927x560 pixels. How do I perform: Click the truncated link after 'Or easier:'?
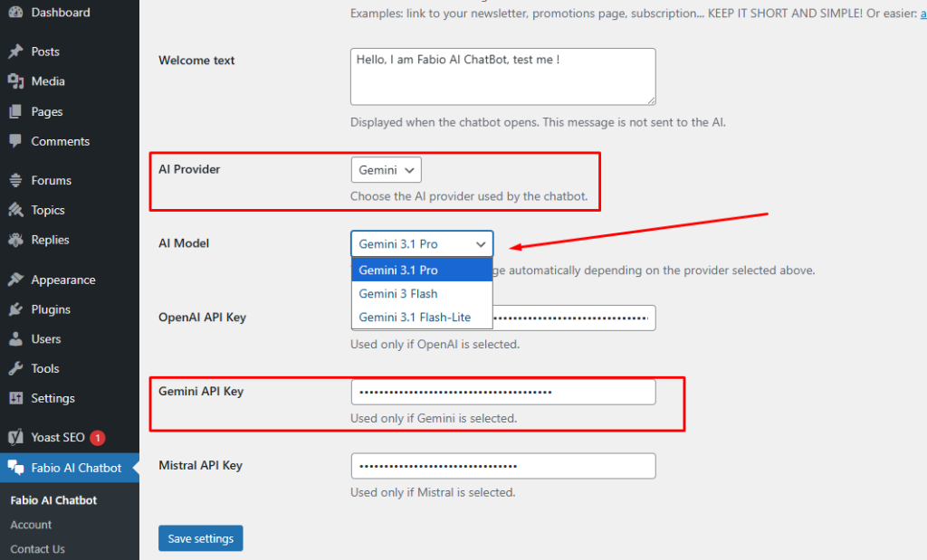coord(922,13)
